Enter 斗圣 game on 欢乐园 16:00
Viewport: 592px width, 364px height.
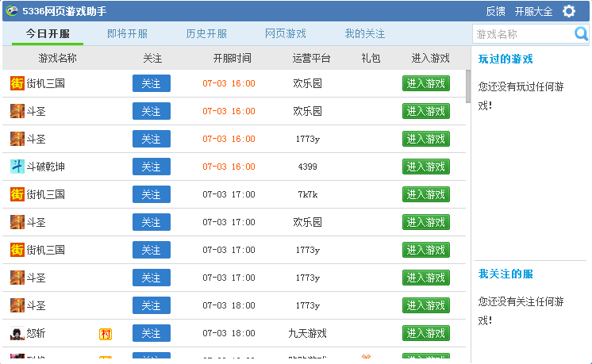pyautogui.click(x=426, y=111)
